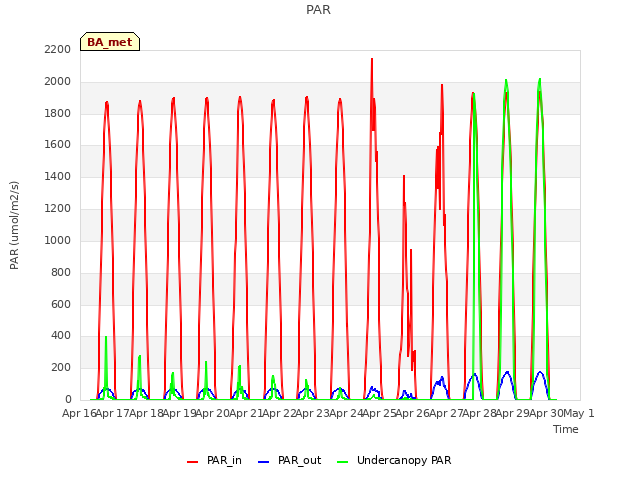640x480 pixels.
Task: Click the Apr 27 x-axis tick label
Action: coord(446,413)
